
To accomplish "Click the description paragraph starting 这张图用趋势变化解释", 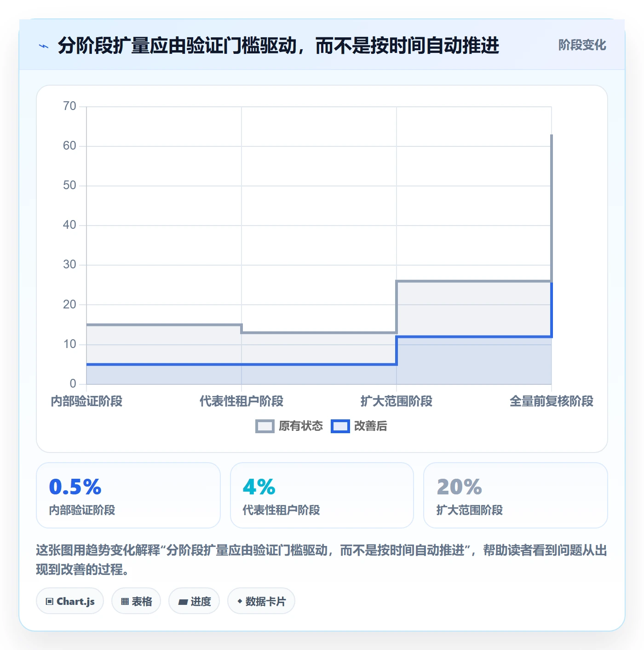I will pos(322,560).
